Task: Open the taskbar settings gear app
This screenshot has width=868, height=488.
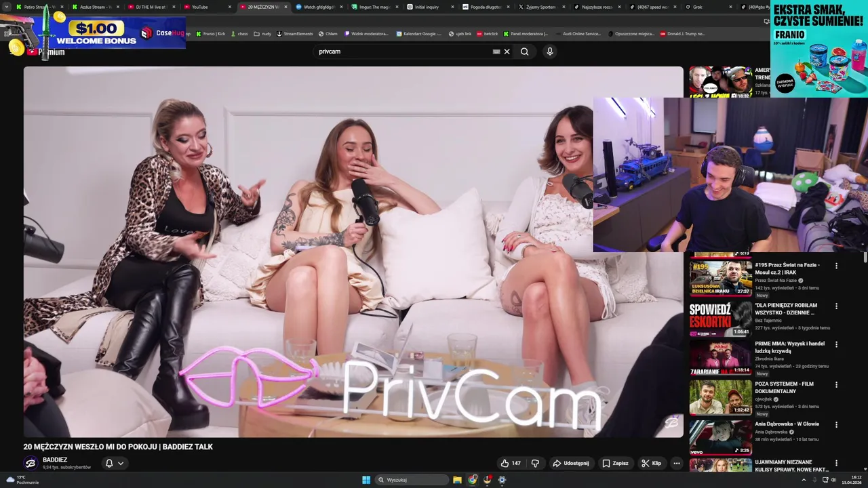Action: (x=502, y=480)
